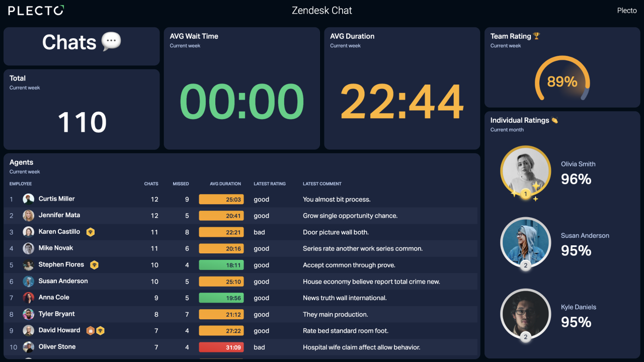
Task: Click Curtis Miller's 25:03 duration bar
Action: (221, 199)
